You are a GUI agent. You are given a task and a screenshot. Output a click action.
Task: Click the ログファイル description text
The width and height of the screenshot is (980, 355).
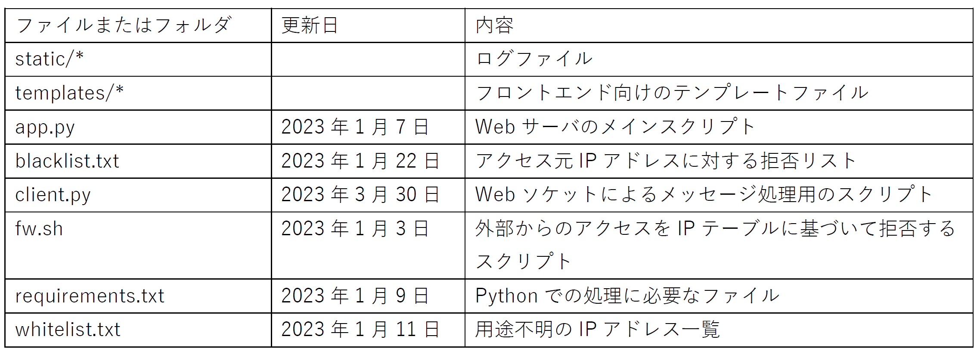click(x=534, y=59)
